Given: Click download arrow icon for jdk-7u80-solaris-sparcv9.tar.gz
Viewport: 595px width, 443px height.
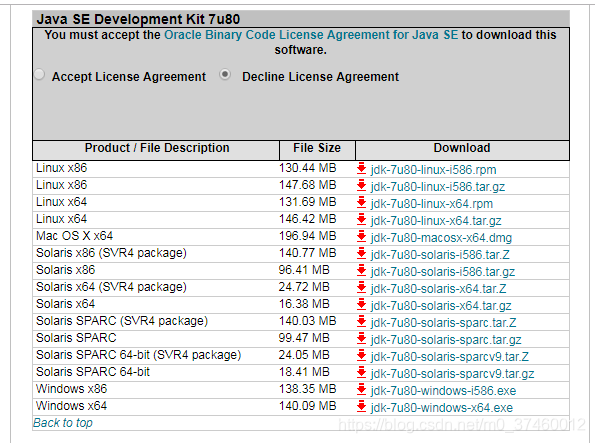Looking at the screenshot, I should coord(361,373).
